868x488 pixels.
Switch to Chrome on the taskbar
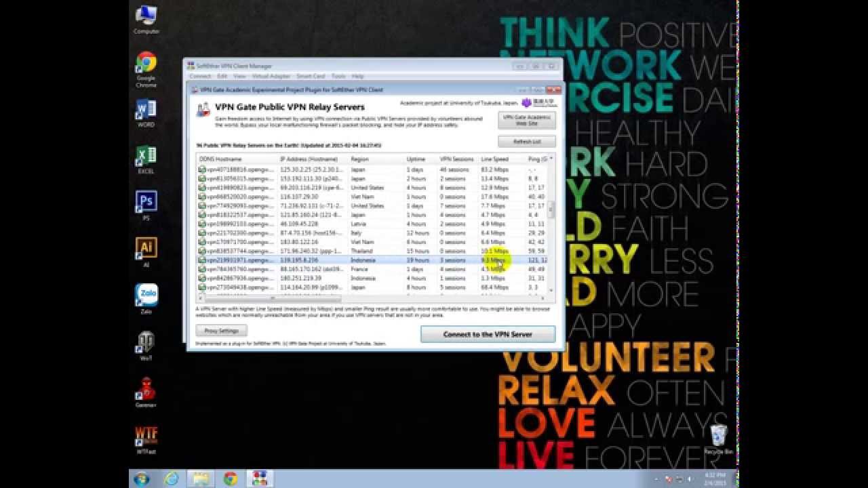point(230,479)
